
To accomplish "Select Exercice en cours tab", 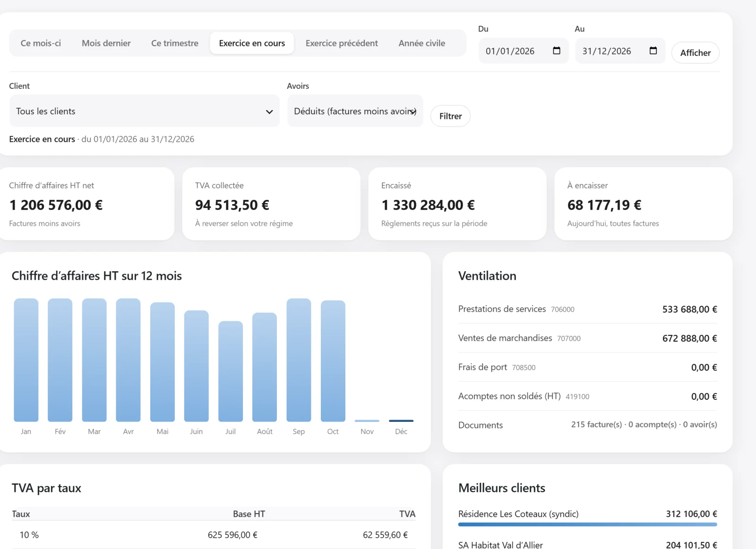I will coord(252,43).
